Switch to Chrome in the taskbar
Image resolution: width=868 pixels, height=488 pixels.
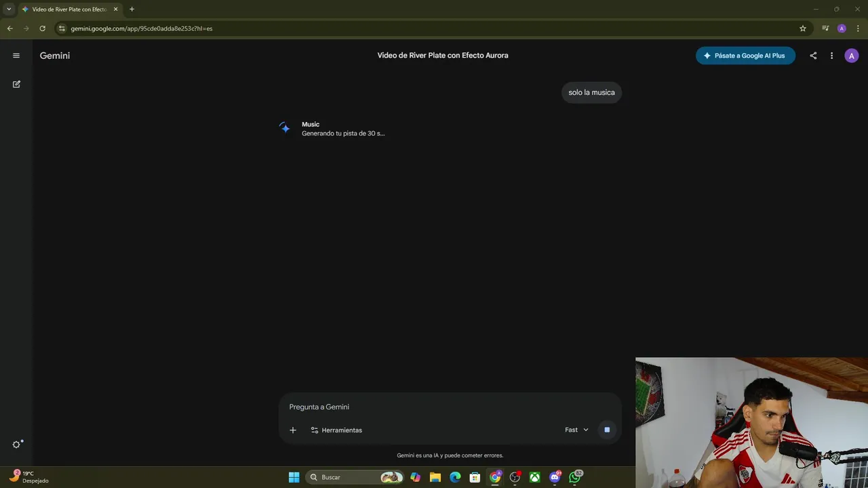point(495,477)
